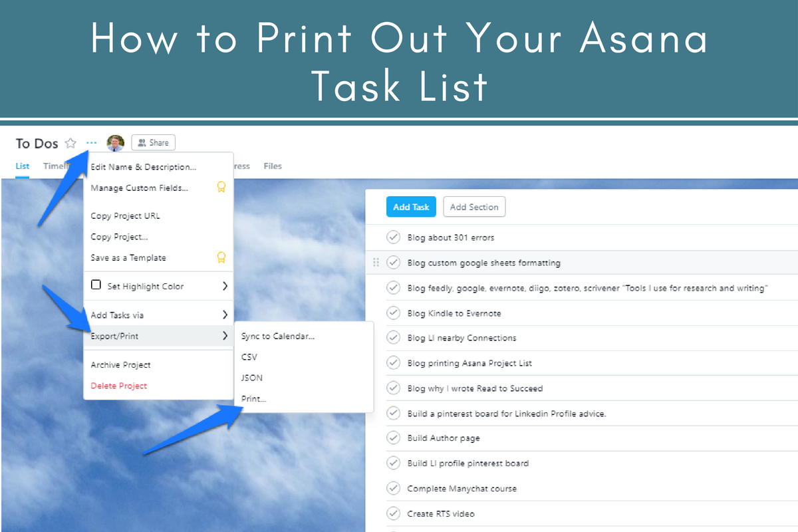Click premium badge beside Manage Custom Fields
The height and width of the screenshot is (532, 798).
coord(221,188)
